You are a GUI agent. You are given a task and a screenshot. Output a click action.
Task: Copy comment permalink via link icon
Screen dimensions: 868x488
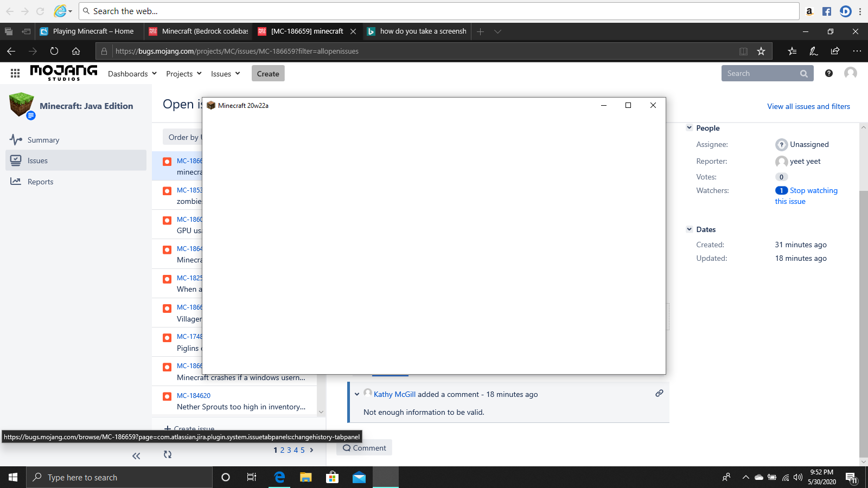(659, 393)
